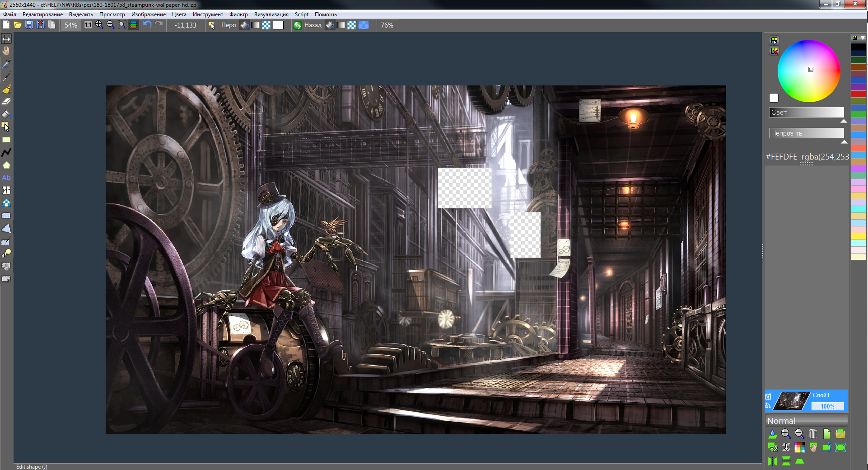Screen dimensions: 868x470
Task: Click the swap colors green arrows icon
Action: [x=298, y=25]
